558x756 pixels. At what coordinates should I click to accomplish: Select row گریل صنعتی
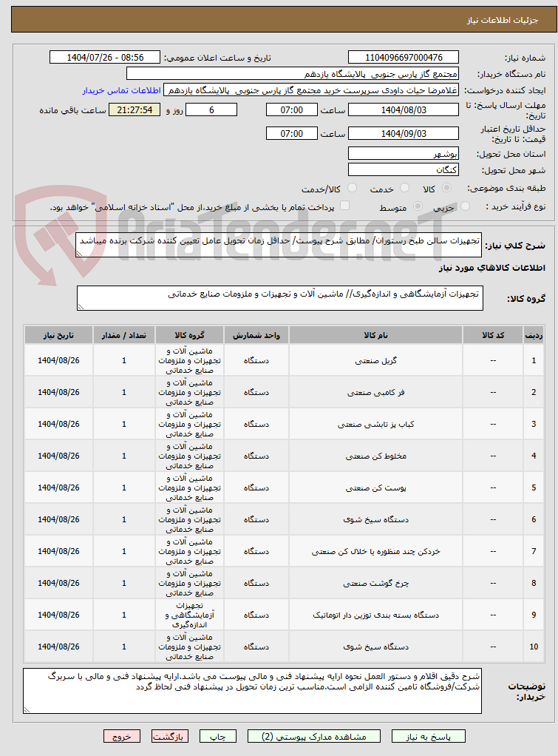point(285,360)
